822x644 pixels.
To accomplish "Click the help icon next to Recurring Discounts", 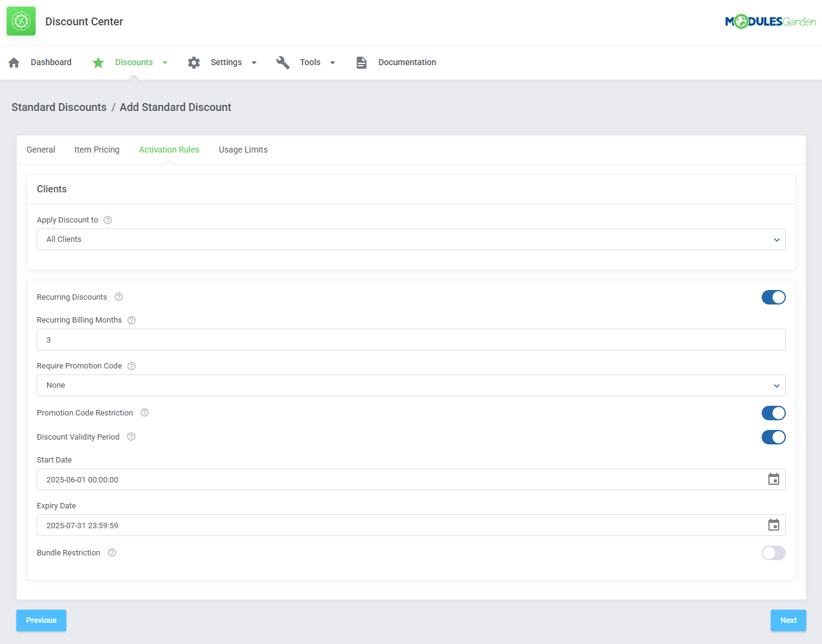I will click(x=118, y=297).
